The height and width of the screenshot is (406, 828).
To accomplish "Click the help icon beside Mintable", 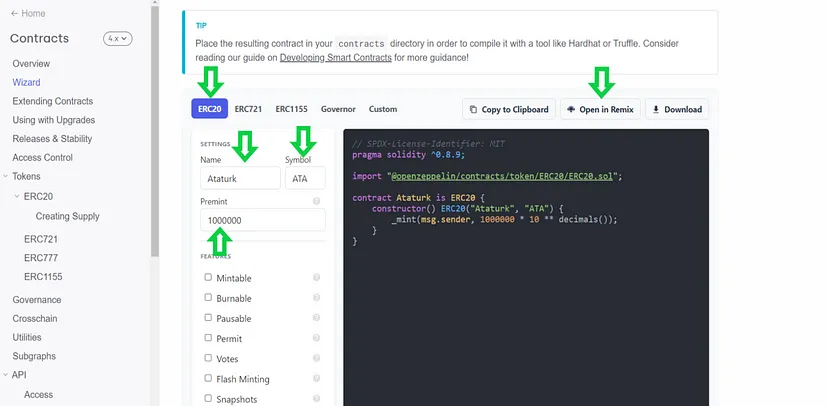I will 316,278.
